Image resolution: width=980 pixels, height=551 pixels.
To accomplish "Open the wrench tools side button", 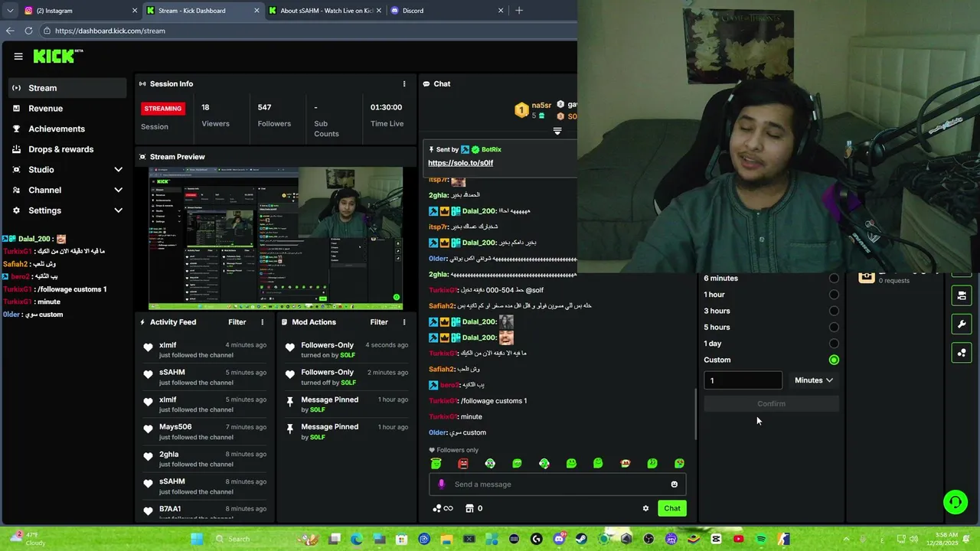I will point(962,324).
